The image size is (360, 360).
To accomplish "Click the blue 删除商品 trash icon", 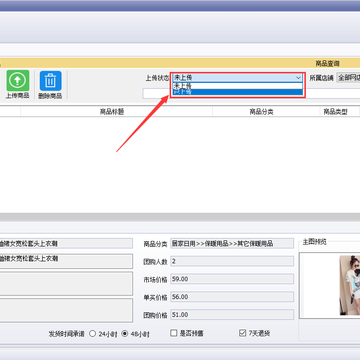I will [50, 81].
